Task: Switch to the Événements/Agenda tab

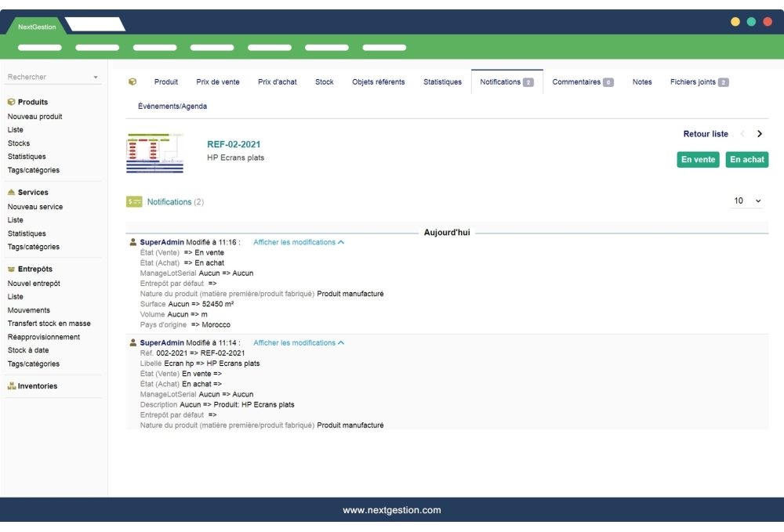Action: coord(172,105)
